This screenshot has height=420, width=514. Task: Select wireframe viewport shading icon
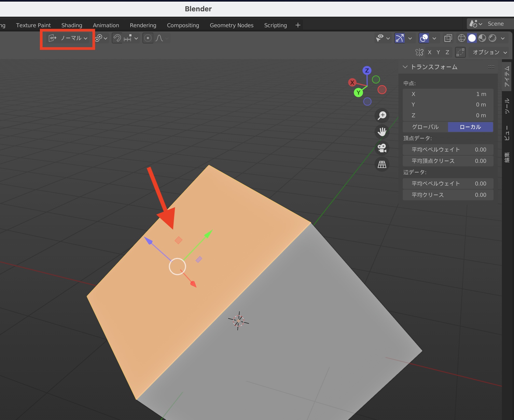(x=461, y=38)
